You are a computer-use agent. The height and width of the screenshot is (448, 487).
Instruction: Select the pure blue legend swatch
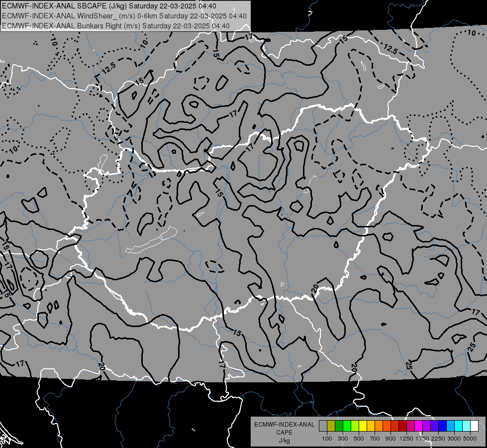(x=443, y=426)
